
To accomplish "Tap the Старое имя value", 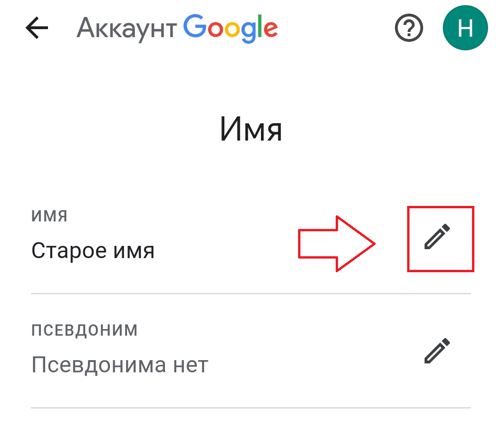I will pos(93,251).
